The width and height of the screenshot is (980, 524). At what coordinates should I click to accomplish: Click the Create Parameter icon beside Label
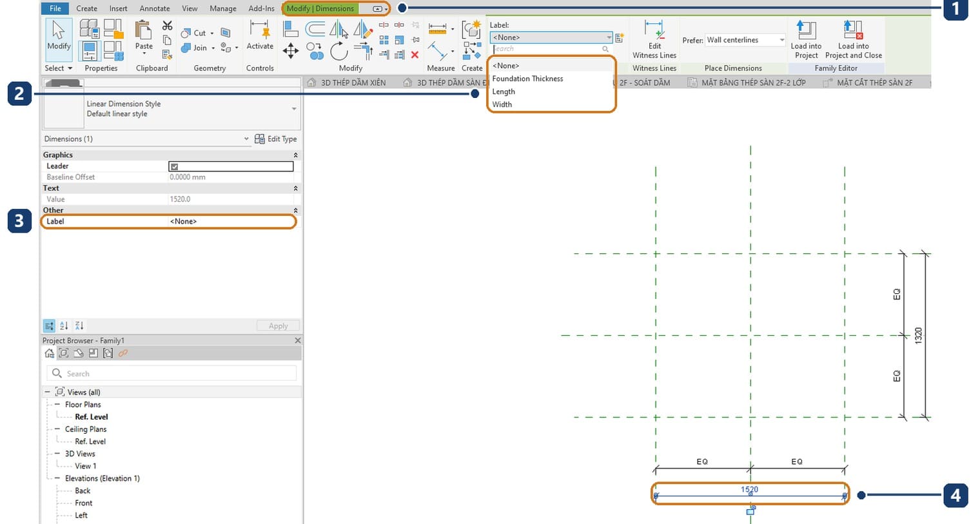pos(619,38)
